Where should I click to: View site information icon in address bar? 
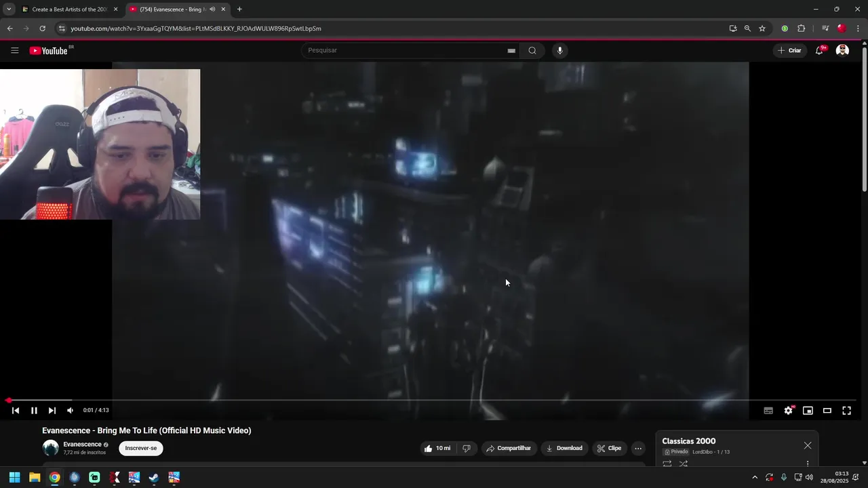[62, 28]
